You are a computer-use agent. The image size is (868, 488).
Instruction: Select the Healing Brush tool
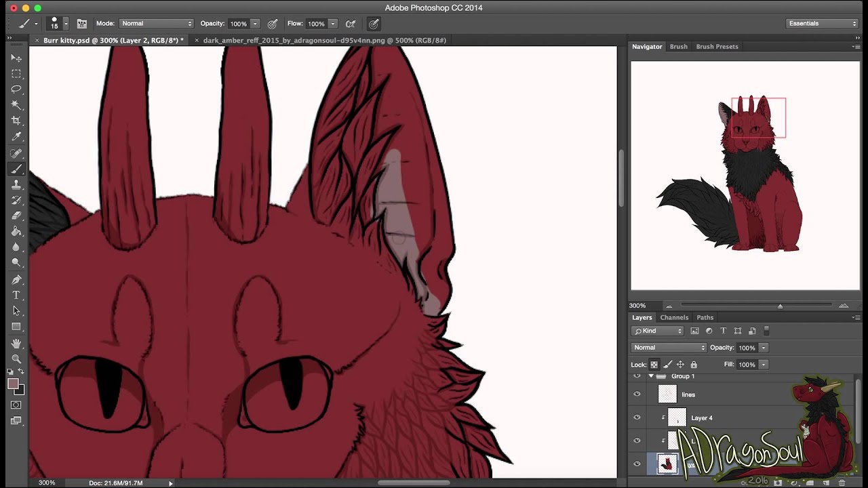tap(16, 153)
